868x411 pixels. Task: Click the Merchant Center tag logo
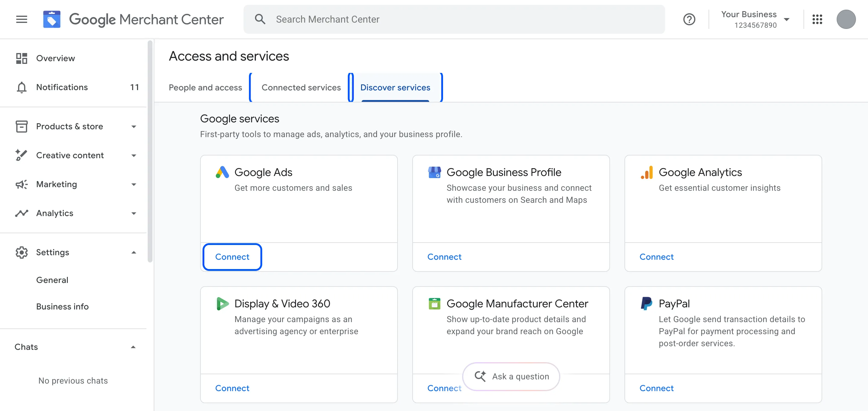[x=52, y=19]
